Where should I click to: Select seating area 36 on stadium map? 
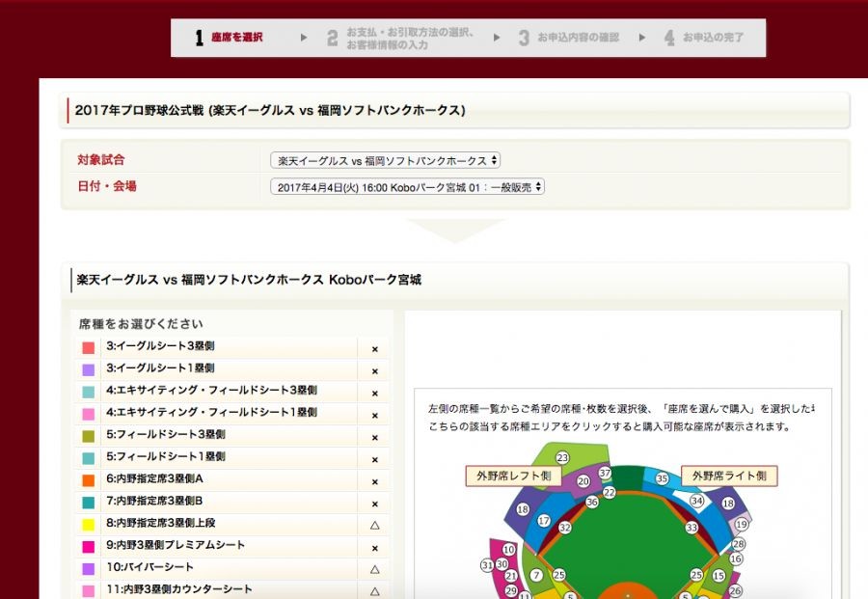pos(592,503)
